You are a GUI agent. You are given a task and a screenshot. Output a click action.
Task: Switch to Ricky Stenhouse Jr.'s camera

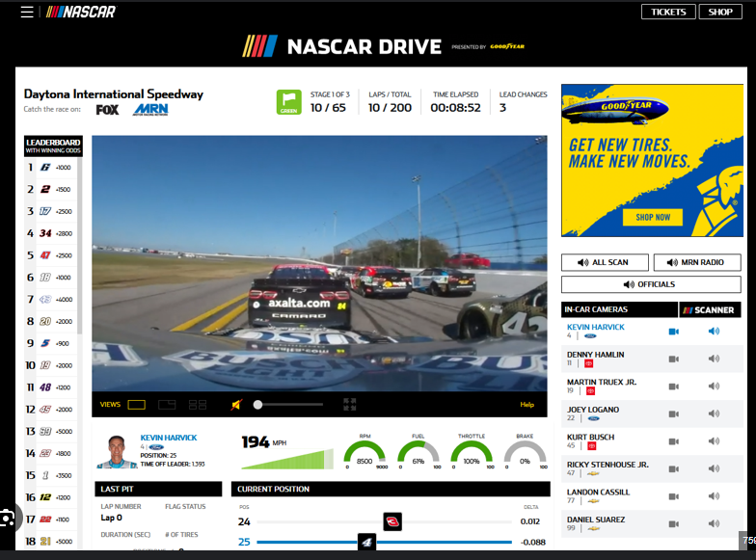(673, 468)
